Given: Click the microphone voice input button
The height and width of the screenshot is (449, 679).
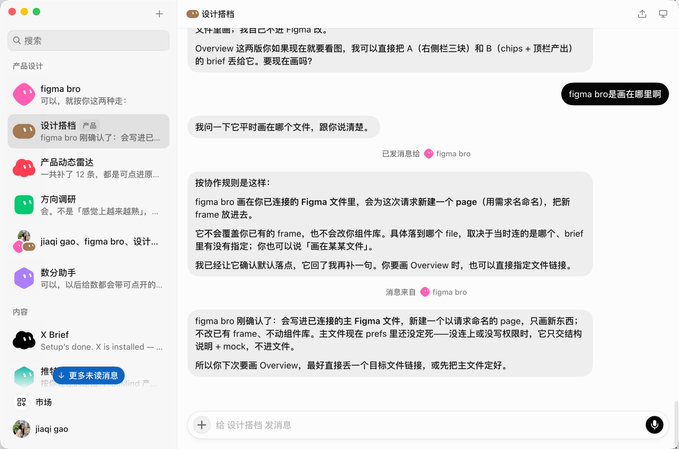Looking at the screenshot, I should (654, 425).
